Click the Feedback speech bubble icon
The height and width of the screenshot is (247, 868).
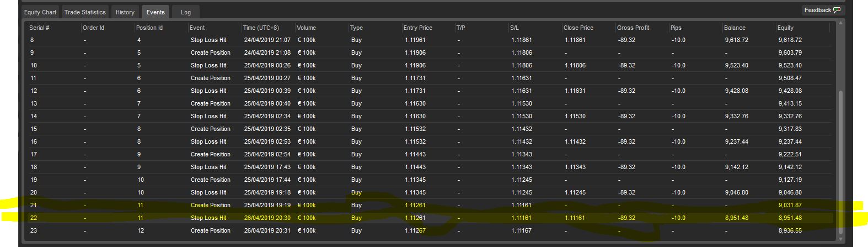(x=837, y=10)
